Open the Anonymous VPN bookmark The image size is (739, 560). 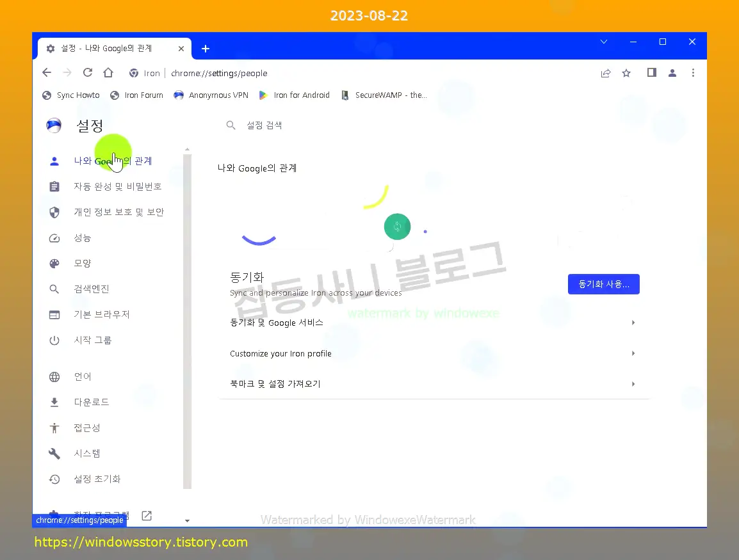point(211,95)
